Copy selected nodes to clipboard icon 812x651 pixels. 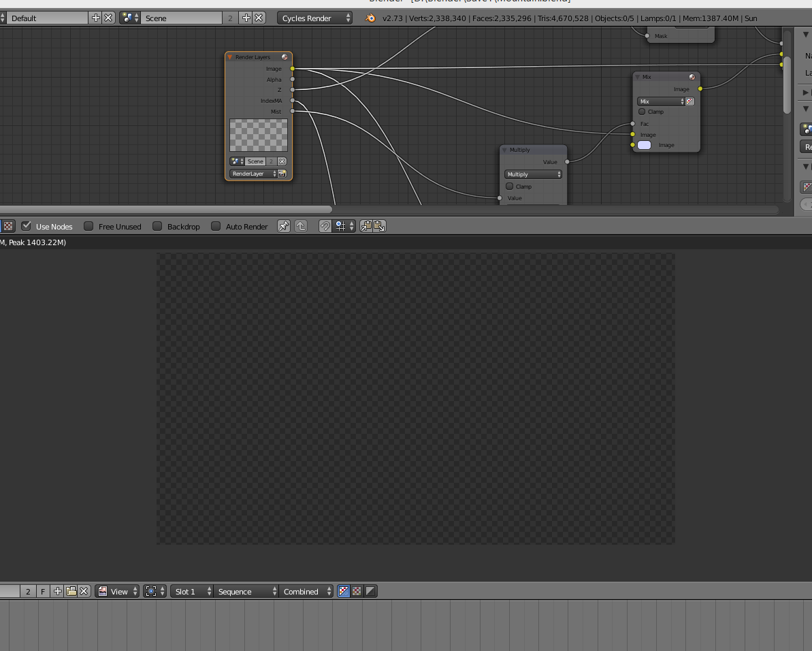tap(366, 226)
